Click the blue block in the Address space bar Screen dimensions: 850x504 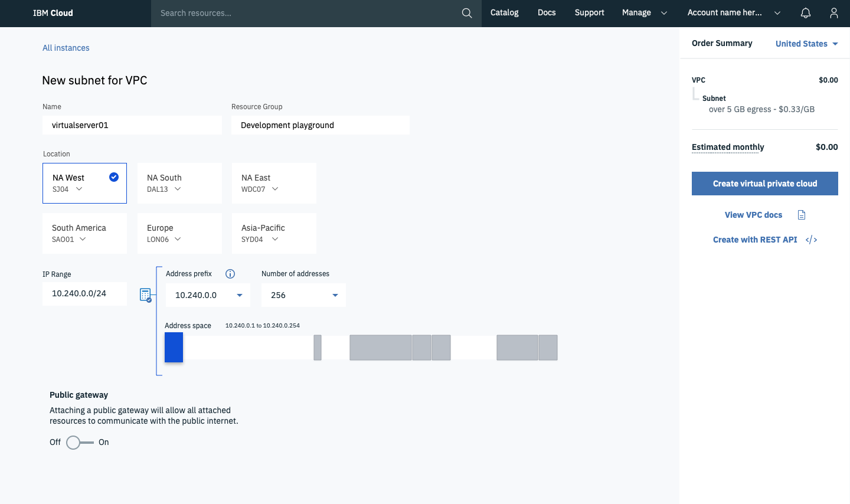pyautogui.click(x=174, y=348)
